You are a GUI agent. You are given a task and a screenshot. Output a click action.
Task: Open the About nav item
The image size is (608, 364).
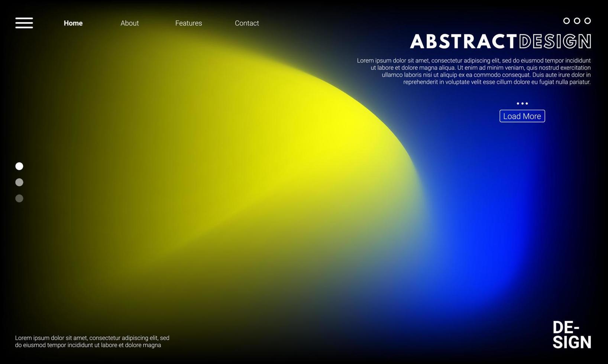(130, 23)
